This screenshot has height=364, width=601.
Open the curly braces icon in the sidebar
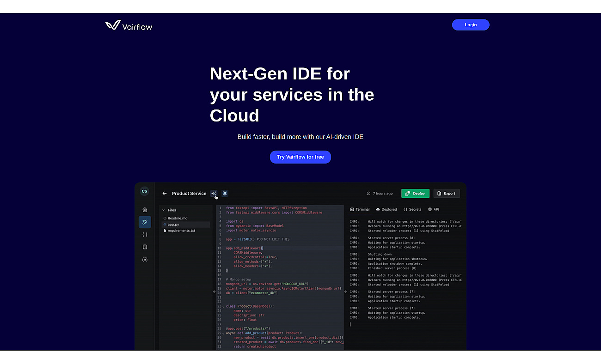coord(145,235)
